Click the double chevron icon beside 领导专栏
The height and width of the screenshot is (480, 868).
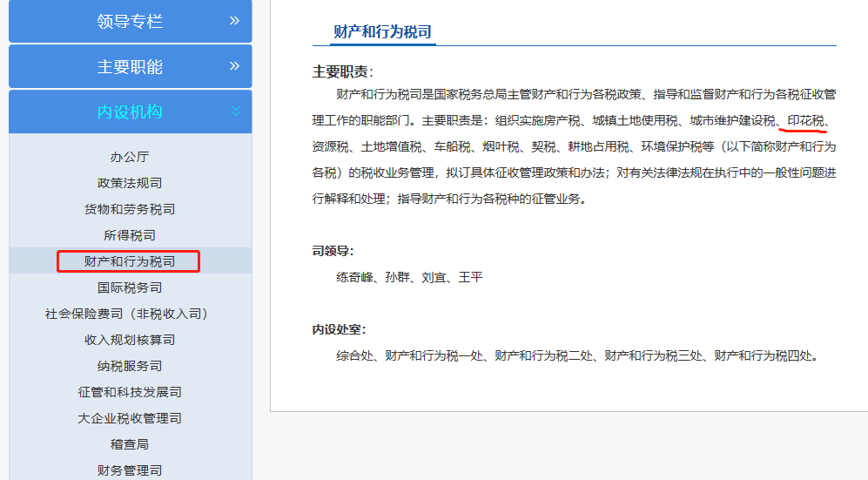tap(234, 21)
